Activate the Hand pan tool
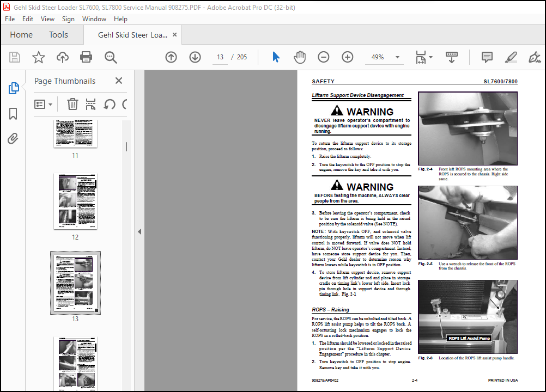Viewport: 546px width, 392px height. click(x=300, y=57)
